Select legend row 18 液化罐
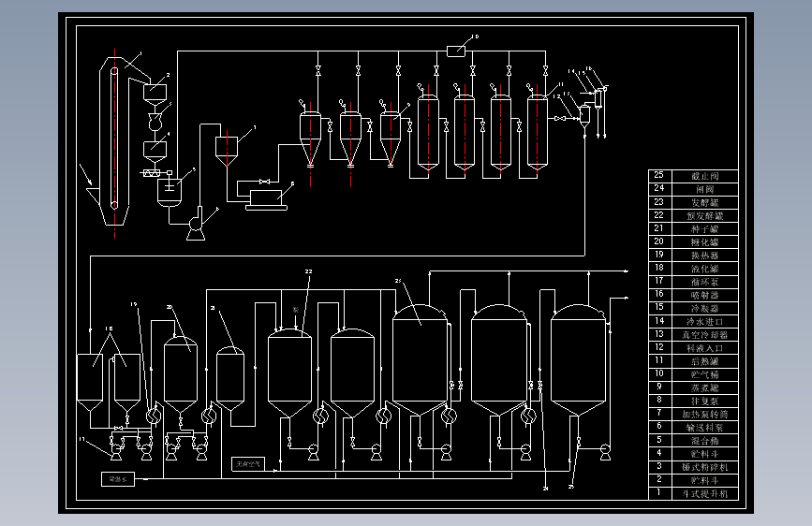Screen dimensions: 812x526 [x=693, y=269]
